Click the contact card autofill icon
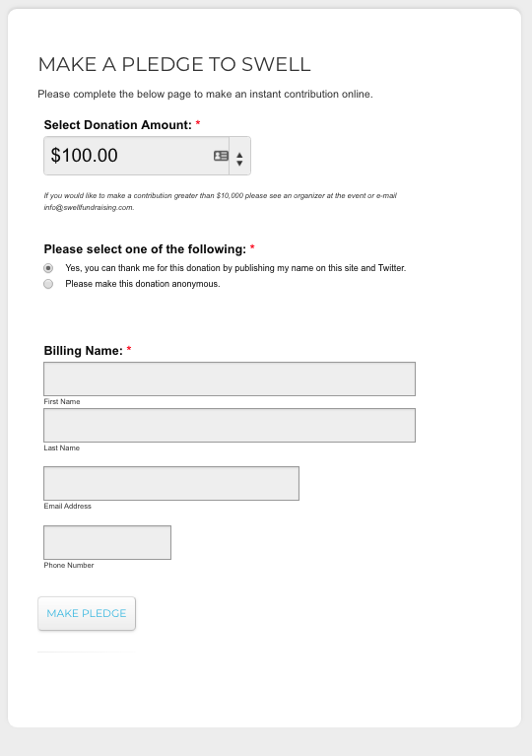532x756 pixels. pos(221,156)
